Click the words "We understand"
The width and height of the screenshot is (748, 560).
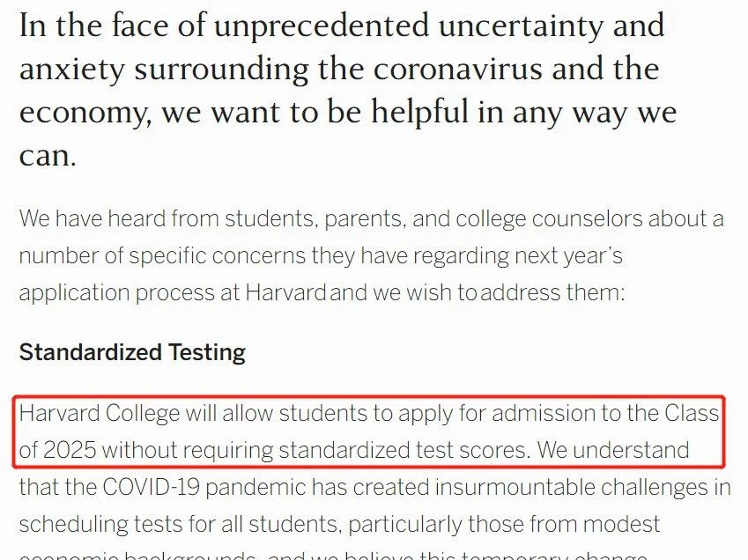tap(613, 450)
